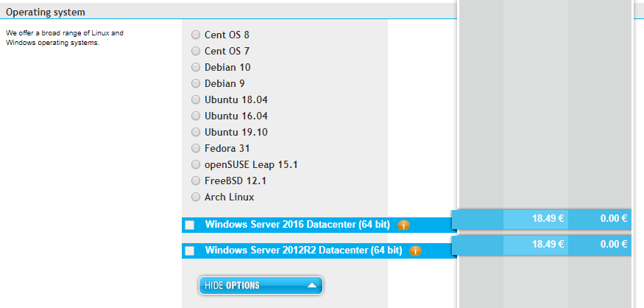Click the 18.49 € price for Windows 2012R2
Viewport: 644px width, 308px height.
pos(548,244)
